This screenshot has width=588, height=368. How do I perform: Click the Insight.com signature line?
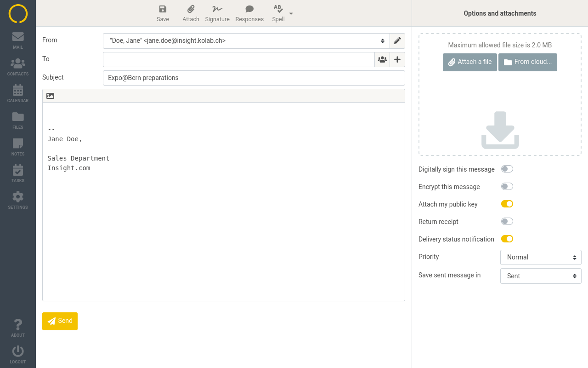point(69,168)
